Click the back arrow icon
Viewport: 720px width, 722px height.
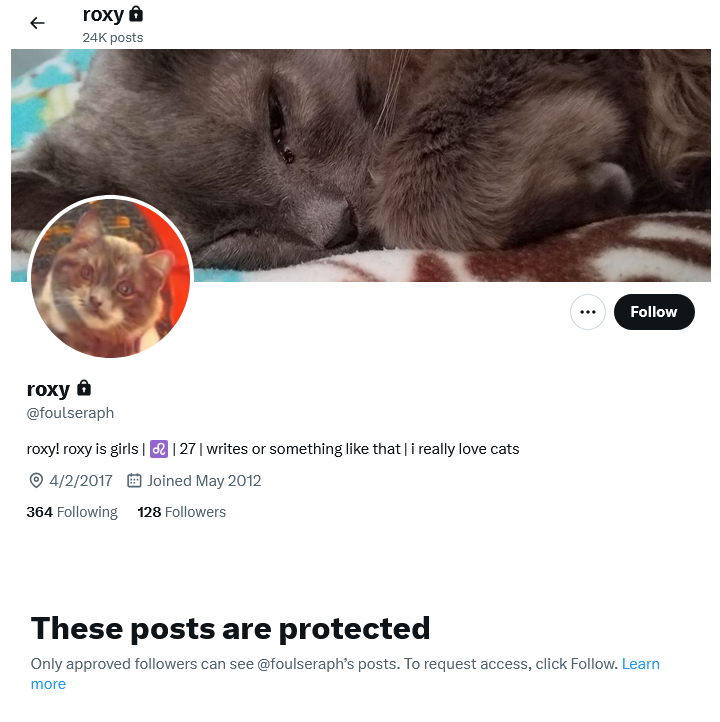(x=37, y=23)
